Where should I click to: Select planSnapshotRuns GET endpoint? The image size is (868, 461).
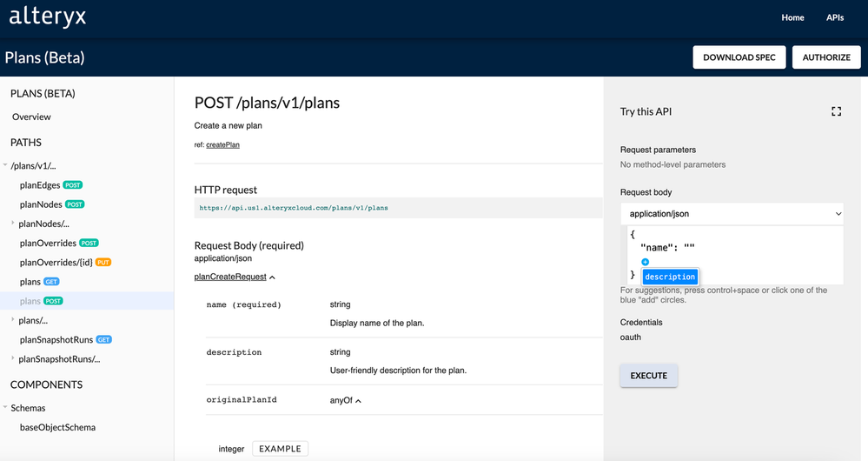click(x=65, y=339)
